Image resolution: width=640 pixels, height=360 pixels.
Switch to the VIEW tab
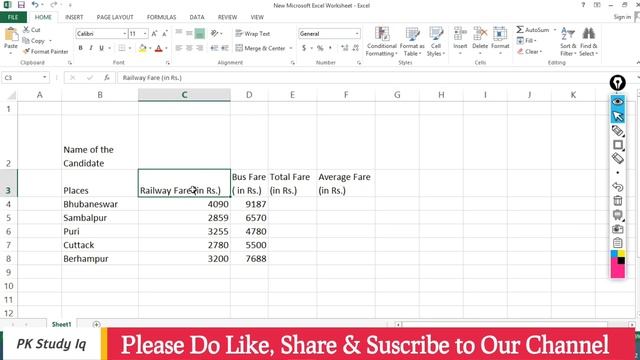[x=257, y=17]
